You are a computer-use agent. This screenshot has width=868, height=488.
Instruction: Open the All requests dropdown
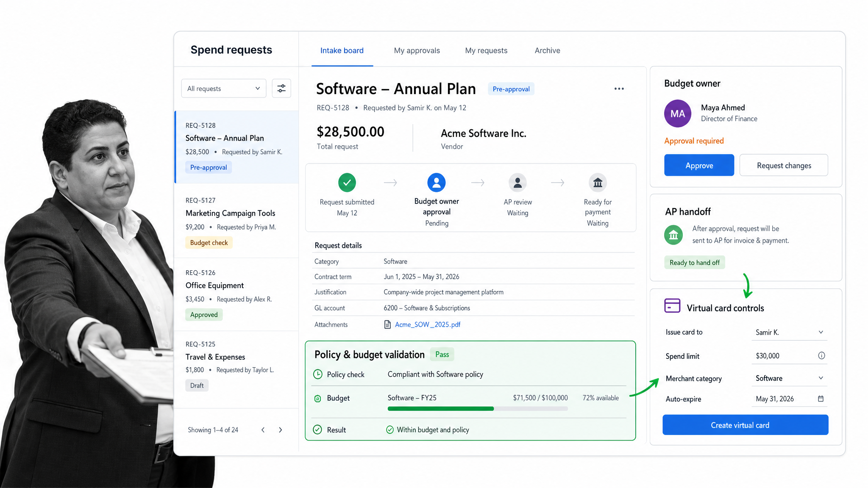pos(224,89)
